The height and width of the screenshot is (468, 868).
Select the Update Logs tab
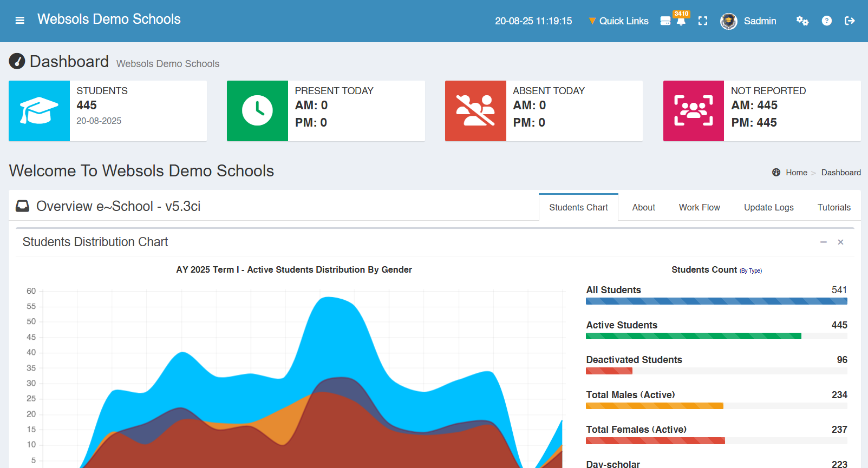[x=768, y=208]
